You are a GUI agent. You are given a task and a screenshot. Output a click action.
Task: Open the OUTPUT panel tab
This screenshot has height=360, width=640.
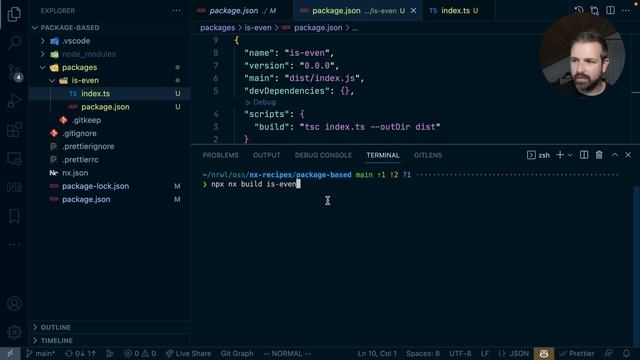[267, 155]
